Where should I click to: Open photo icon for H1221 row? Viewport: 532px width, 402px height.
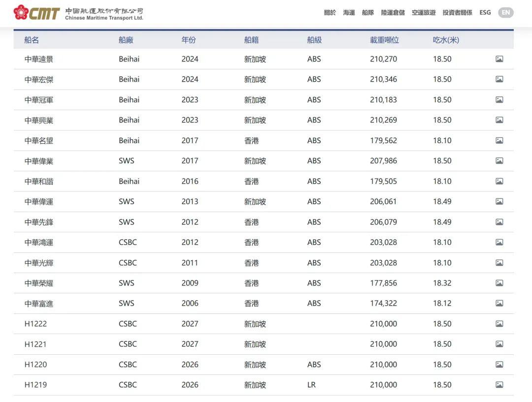(x=499, y=344)
